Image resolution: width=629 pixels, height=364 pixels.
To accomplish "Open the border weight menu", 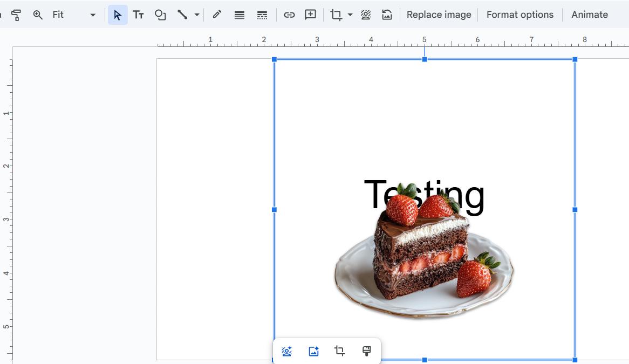I will (240, 15).
